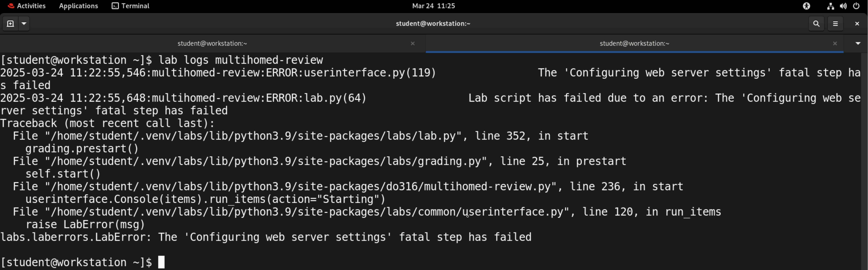868x270 pixels.
Task: Select the second student@workstation tab
Action: [x=634, y=43]
